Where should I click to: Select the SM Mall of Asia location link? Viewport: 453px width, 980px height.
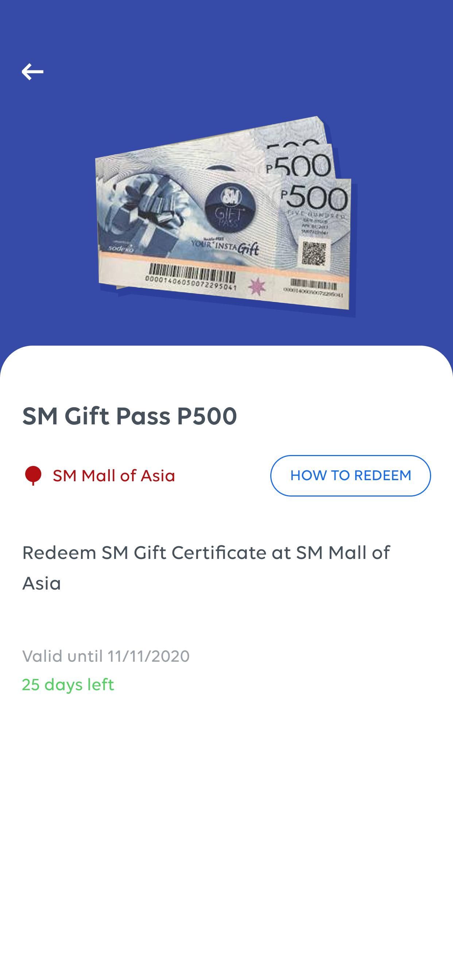114,475
